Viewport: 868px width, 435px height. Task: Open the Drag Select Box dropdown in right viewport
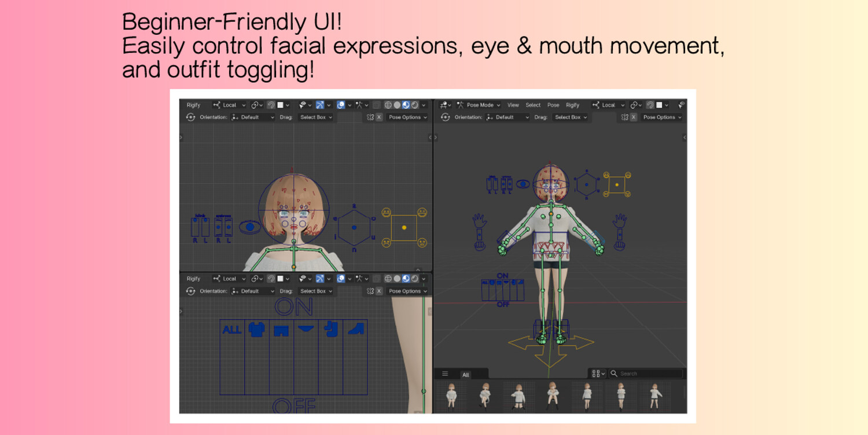pyautogui.click(x=571, y=117)
